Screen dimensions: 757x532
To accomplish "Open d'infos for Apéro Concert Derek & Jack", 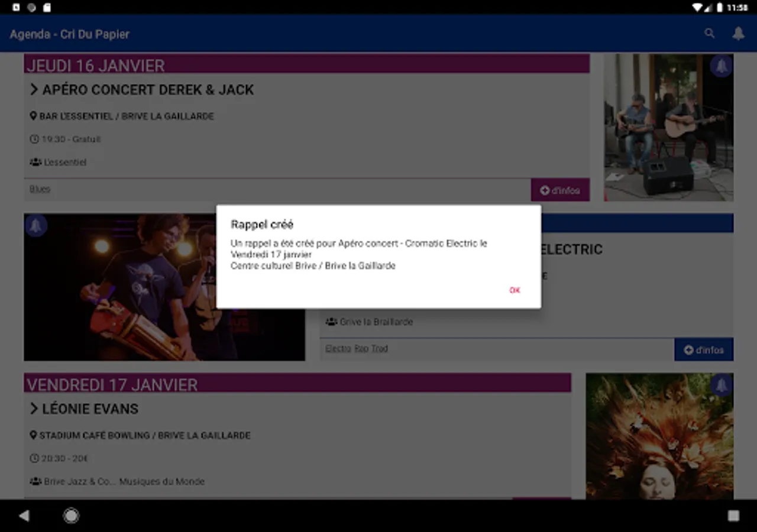I will click(560, 190).
